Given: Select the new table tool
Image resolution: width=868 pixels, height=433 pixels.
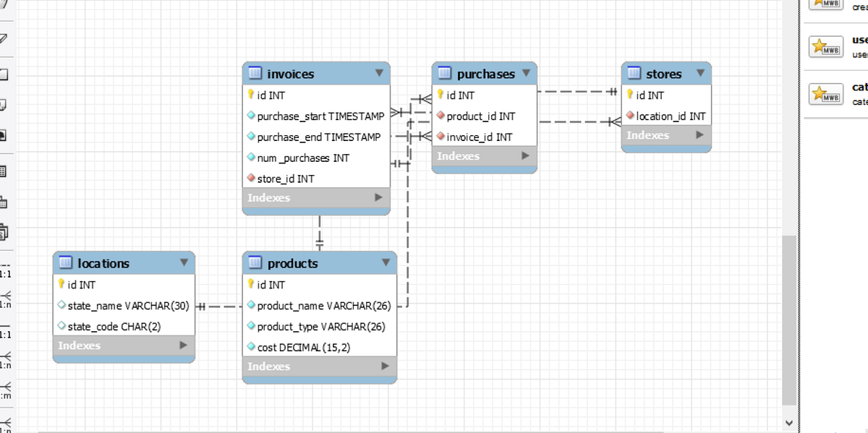Looking at the screenshot, I should pyautogui.click(x=6, y=169).
